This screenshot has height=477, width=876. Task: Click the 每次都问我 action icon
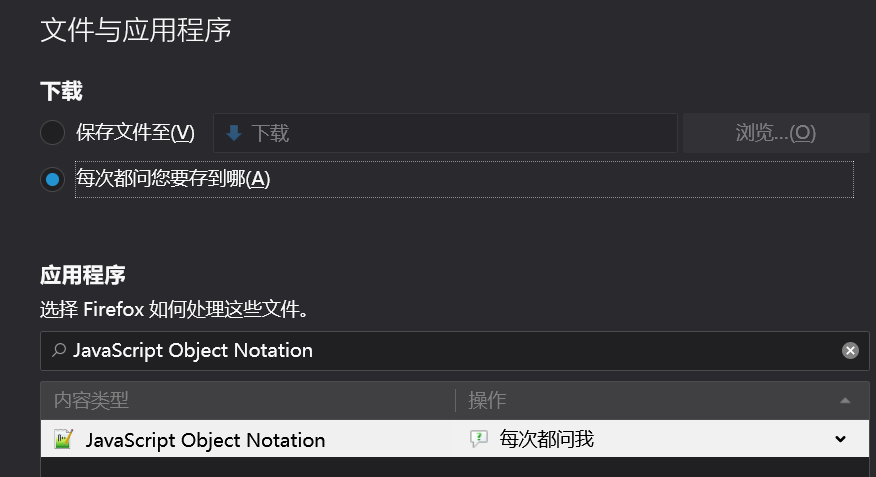click(479, 439)
